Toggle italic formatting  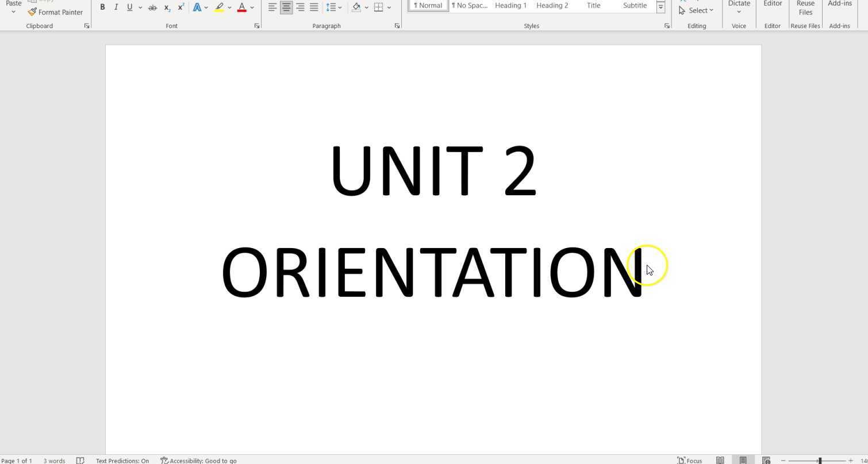(116, 7)
